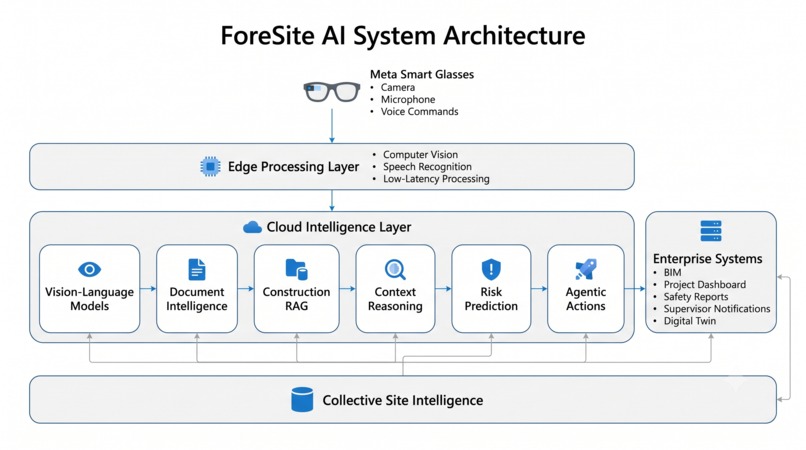
Task: Select the ForeSite AI System Architecture title
Action: pos(403,36)
